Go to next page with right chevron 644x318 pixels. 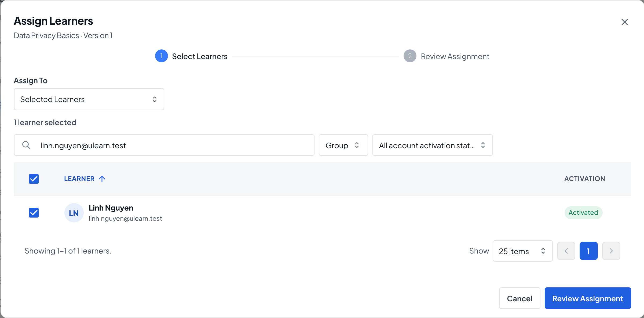click(x=611, y=251)
